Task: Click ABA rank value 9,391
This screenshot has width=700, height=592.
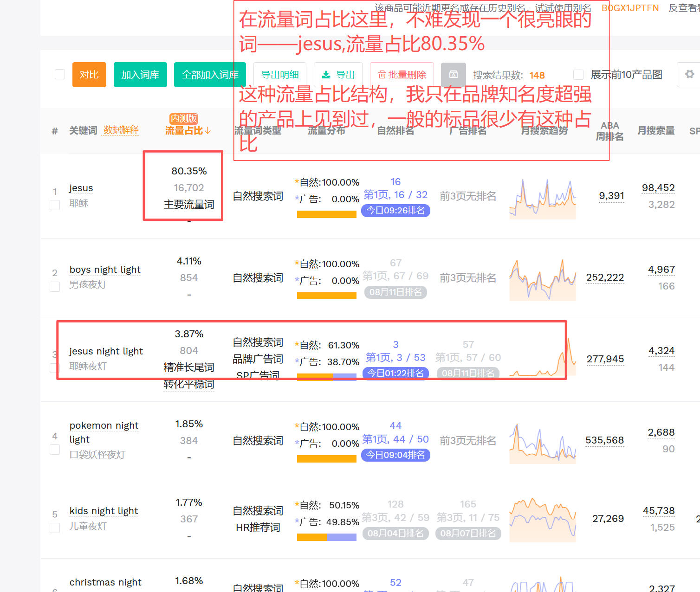Action: click(611, 196)
